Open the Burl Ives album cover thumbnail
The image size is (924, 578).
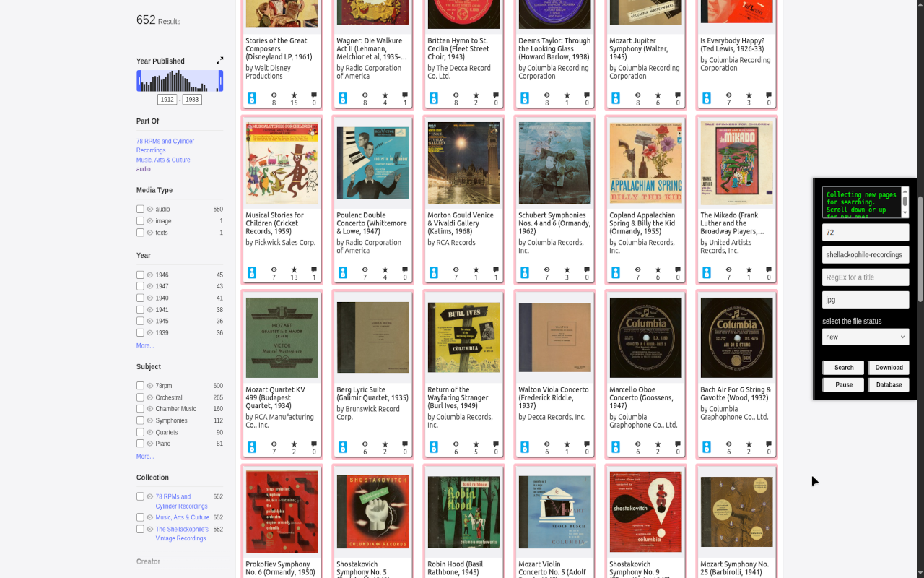tap(463, 337)
